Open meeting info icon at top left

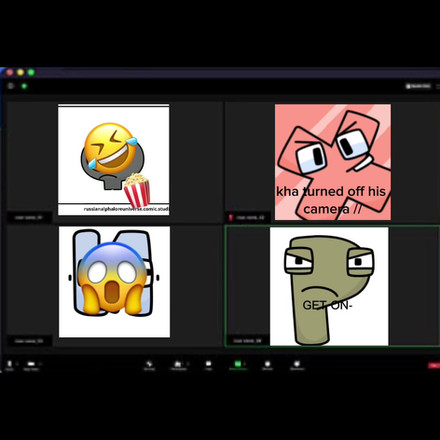pyautogui.click(x=11, y=86)
